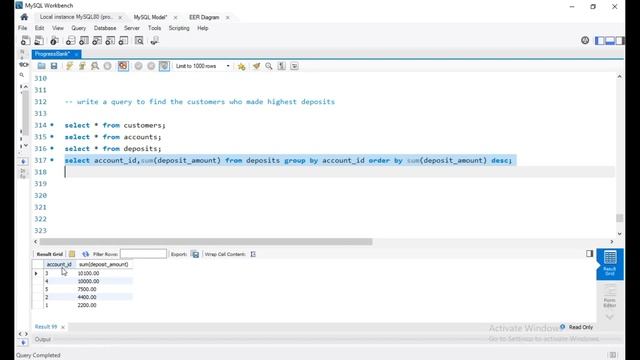Select the ProgressBank query tab
The image size is (640, 360).
click(x=52, y=54)
